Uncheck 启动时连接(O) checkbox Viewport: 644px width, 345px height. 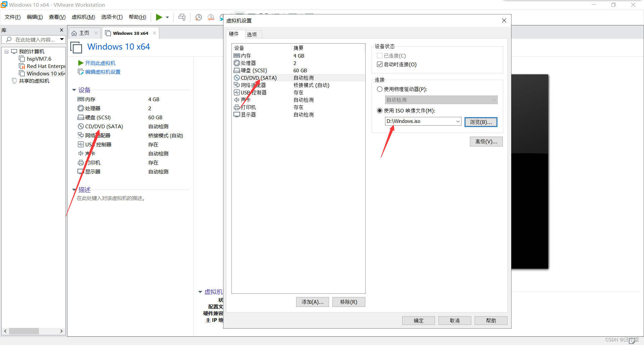380,64
